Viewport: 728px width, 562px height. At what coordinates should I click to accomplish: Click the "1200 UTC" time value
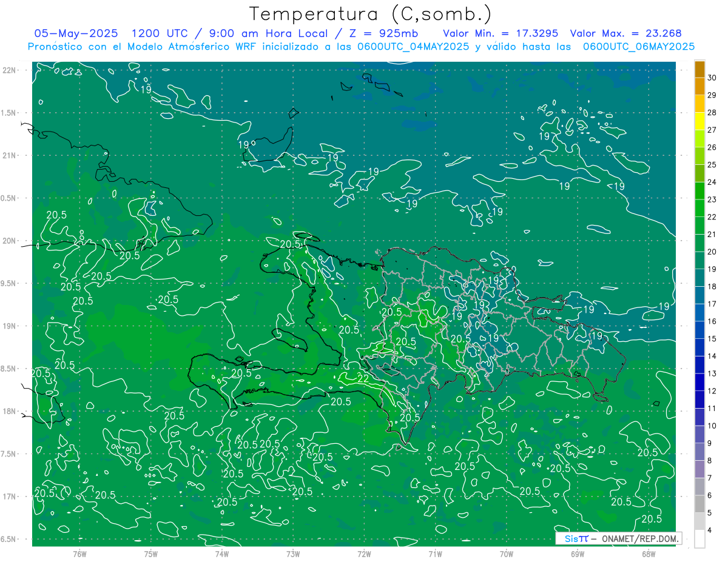(x=160, y=33)
